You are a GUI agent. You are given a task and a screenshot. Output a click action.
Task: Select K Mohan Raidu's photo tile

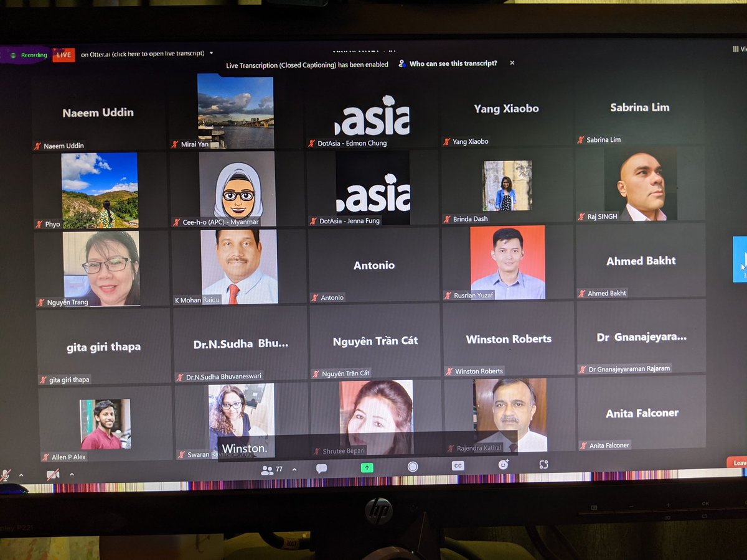238,267
